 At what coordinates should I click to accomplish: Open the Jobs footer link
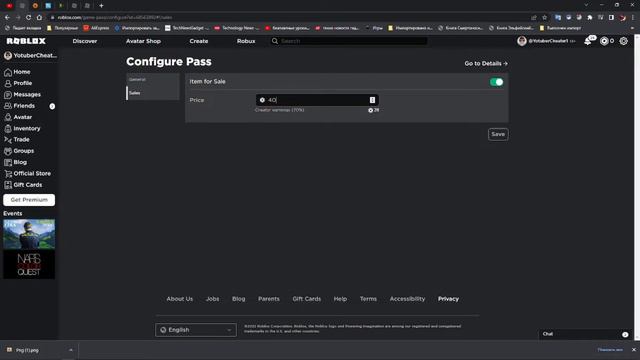coord(212,299)
